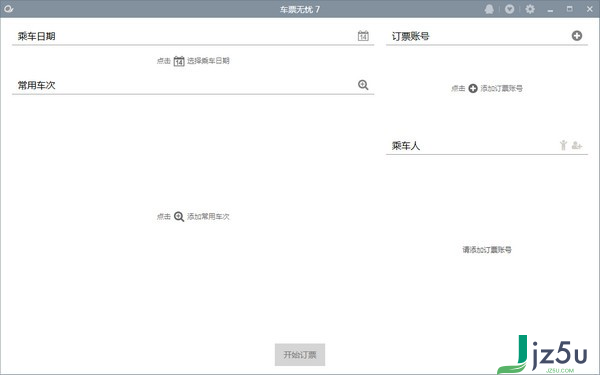Open settings gear in title bar
The height and width of the screenshot is (375, 600).
click(530, 9)
